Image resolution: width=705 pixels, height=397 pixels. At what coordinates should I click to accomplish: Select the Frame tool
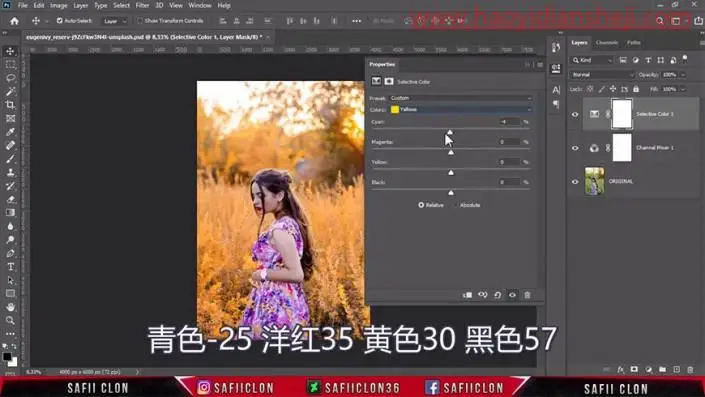(x=10, y=118)
